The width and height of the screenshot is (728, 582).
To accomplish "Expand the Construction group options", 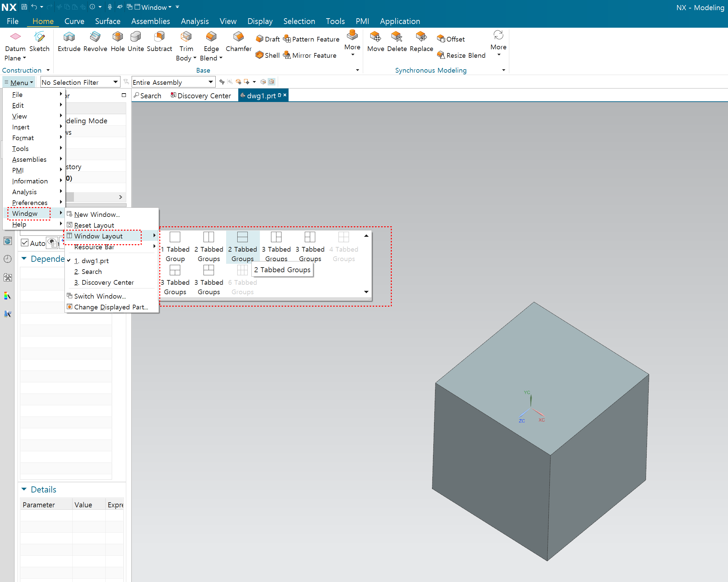I will point(48,70).
